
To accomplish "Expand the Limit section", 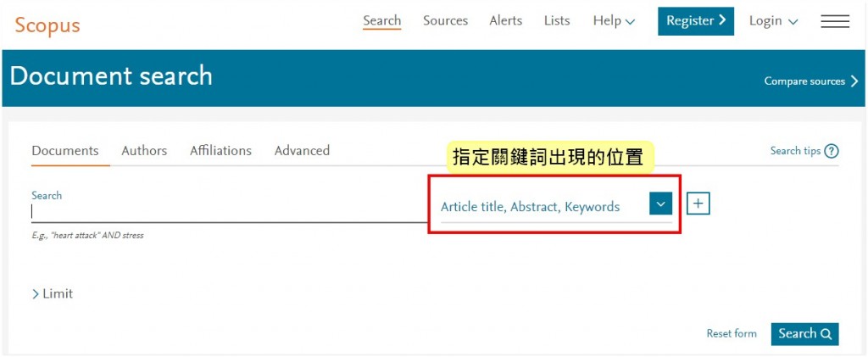I will [53, 293].
